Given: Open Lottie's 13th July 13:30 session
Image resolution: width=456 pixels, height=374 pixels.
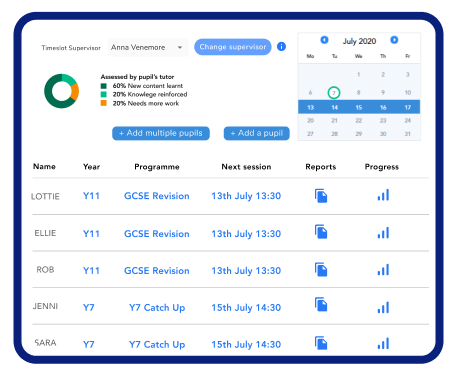Looking at the screenshot, I should 246,196.
